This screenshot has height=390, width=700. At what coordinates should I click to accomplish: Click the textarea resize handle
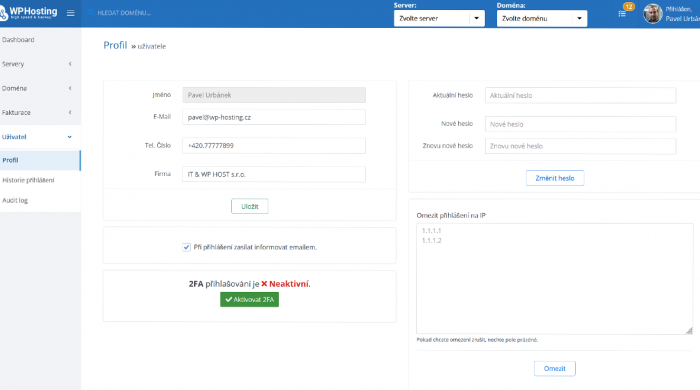[x=689, y=330]
